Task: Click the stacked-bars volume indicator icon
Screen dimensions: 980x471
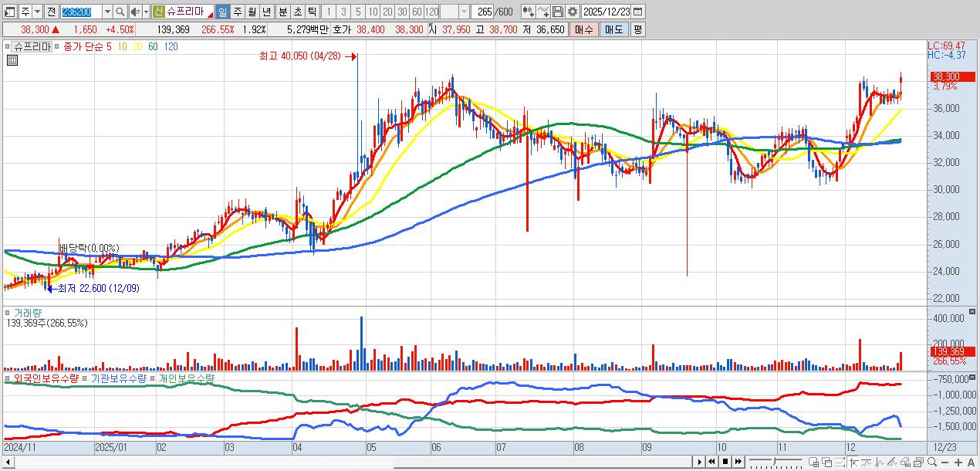Action: [x=905, y=462]
